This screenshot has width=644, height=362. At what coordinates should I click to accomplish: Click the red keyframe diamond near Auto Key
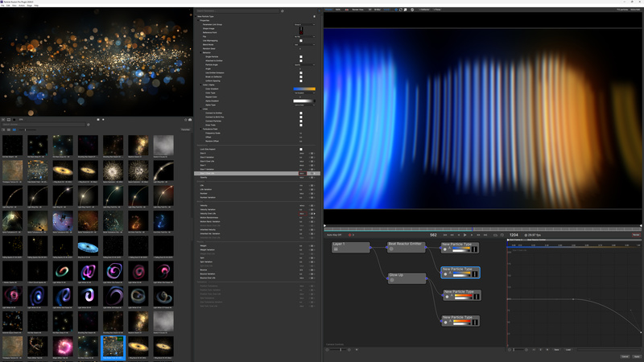(x=350, y=235)
